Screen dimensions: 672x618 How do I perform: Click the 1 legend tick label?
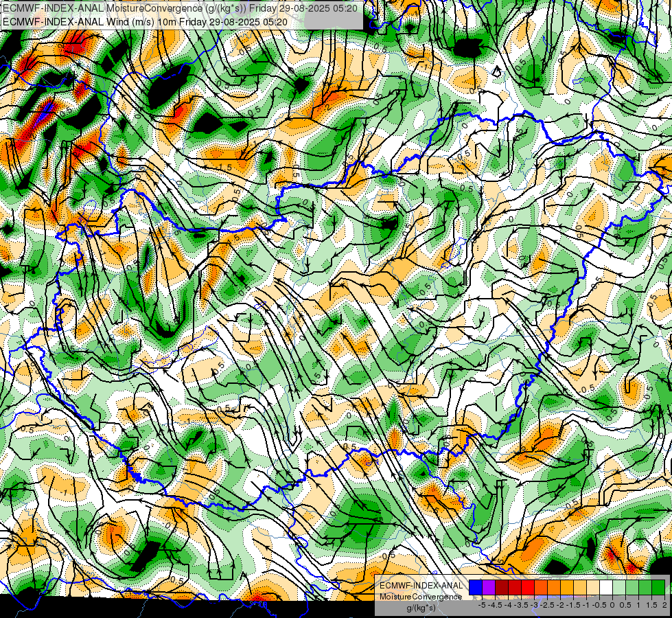(638, 605)
